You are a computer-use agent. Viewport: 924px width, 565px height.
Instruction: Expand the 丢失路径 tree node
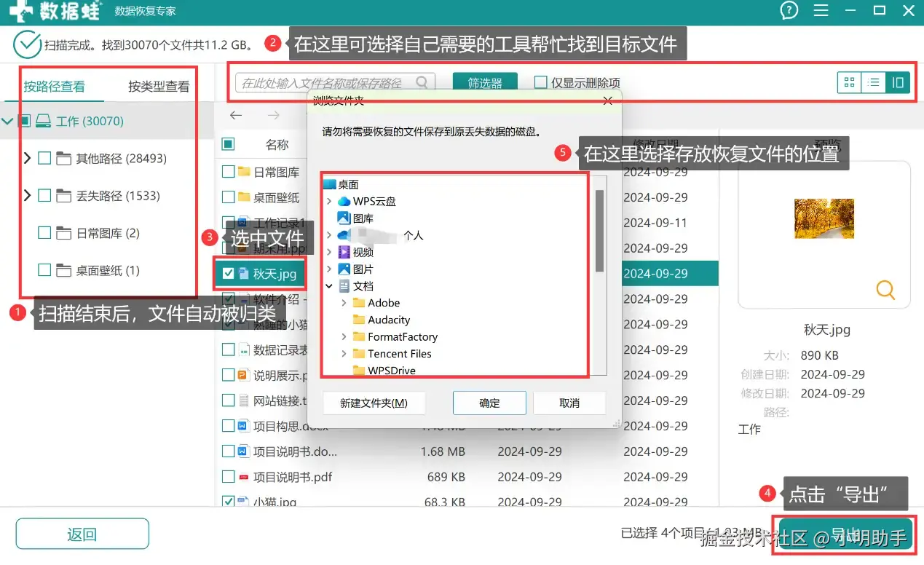(28, 195)
